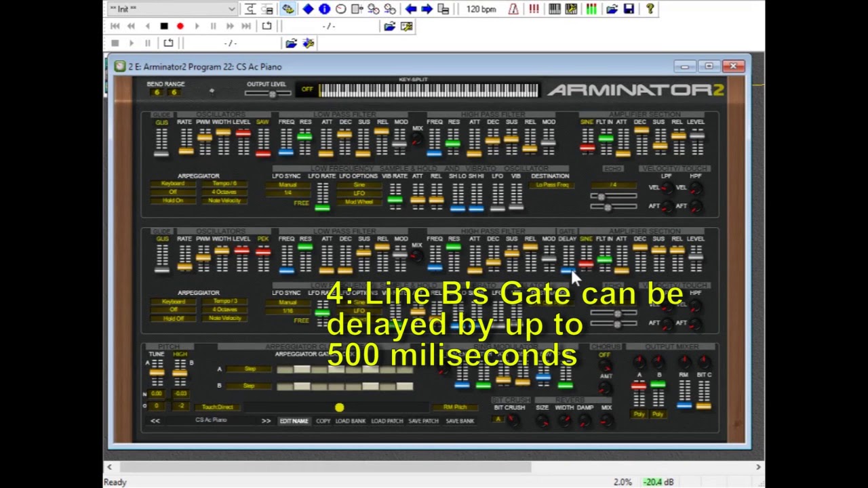Click the -20.4 dB status bar readout
This screenshot has width=868, height=488.
tap(658, 482)
